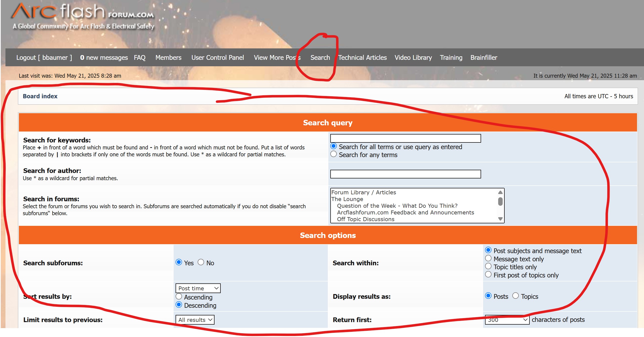The image size is (644, 337).
Task: Open the 'Post time' sort dropdown
Action: pyautogui.click(x=198, y=288)
